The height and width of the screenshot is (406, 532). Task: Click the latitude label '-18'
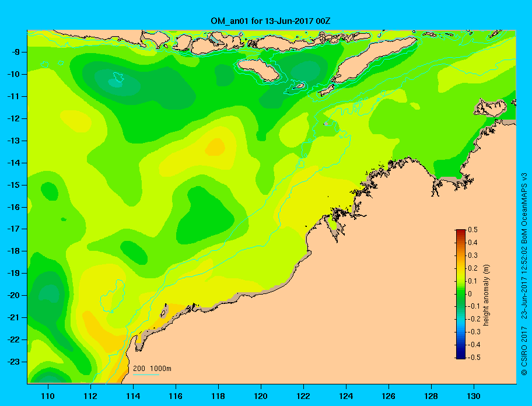tap(12, 251)
